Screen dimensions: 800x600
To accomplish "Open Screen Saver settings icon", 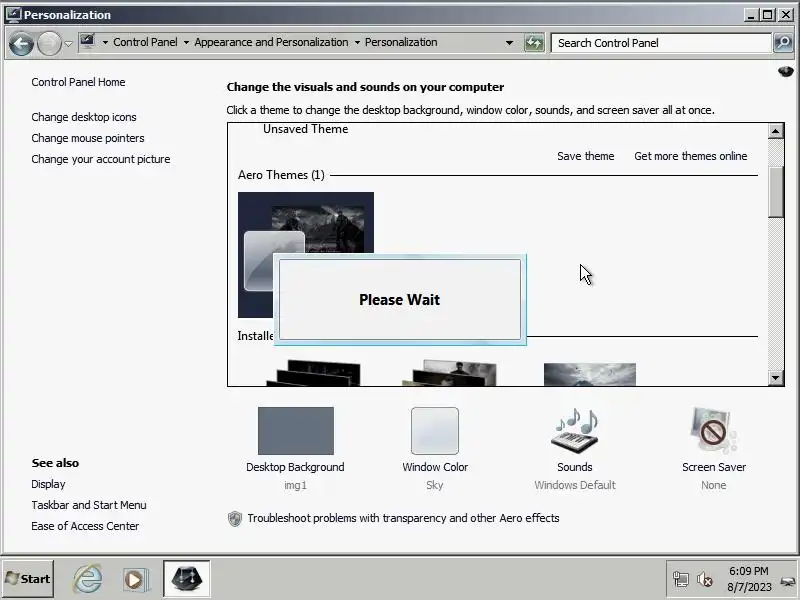I will point(714,431).
